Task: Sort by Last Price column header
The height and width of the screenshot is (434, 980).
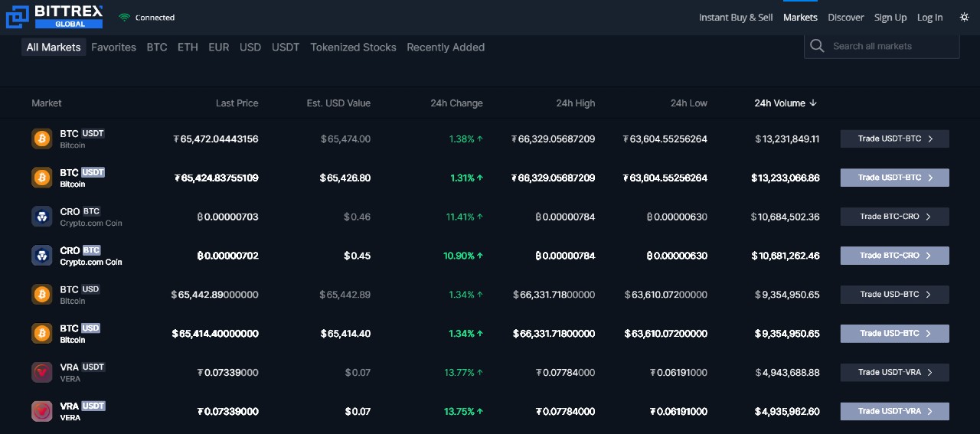Action: click(237, 103)
